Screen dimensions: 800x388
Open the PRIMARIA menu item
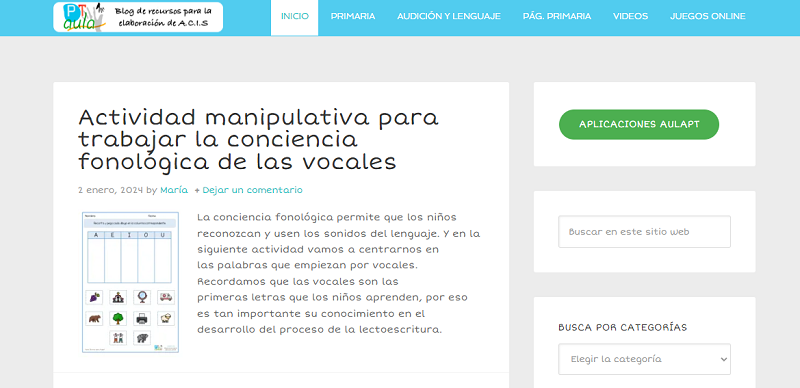(x=353, y=16)
